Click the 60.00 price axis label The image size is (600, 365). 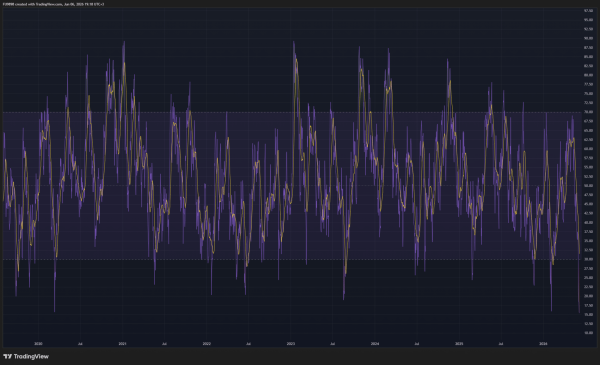click(x=588, y=149)
